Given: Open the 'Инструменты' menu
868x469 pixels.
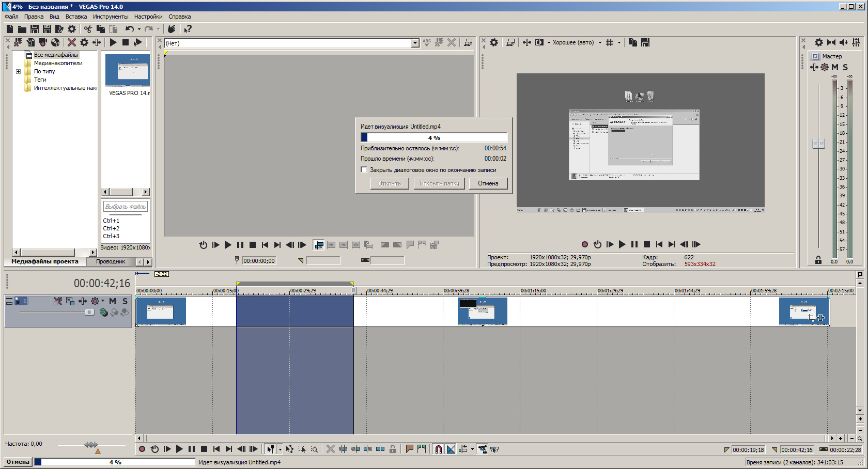Looking at the screenshot, I should [110, 17].
